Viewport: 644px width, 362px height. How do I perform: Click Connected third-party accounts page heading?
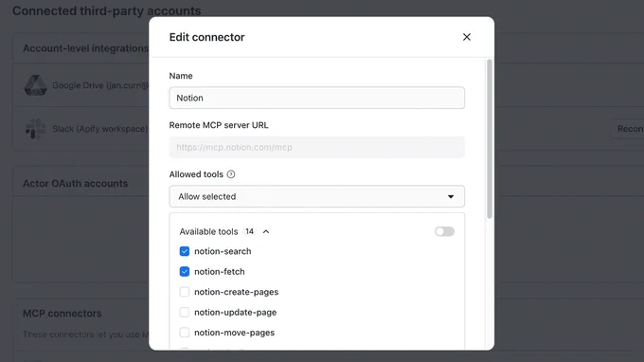107,10
